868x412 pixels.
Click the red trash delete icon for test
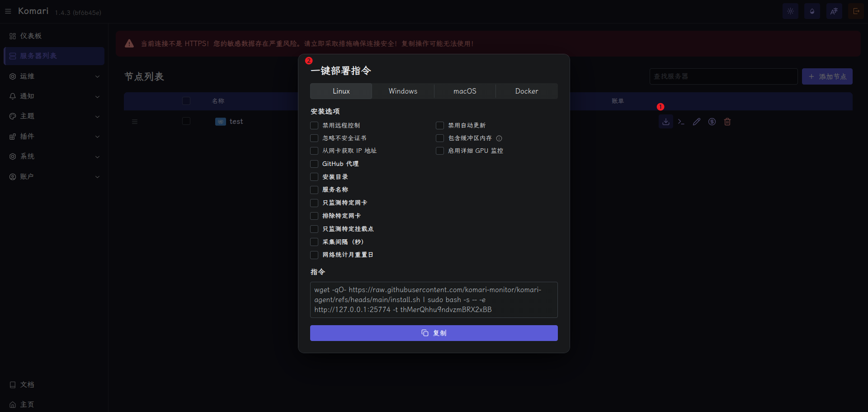727,122
